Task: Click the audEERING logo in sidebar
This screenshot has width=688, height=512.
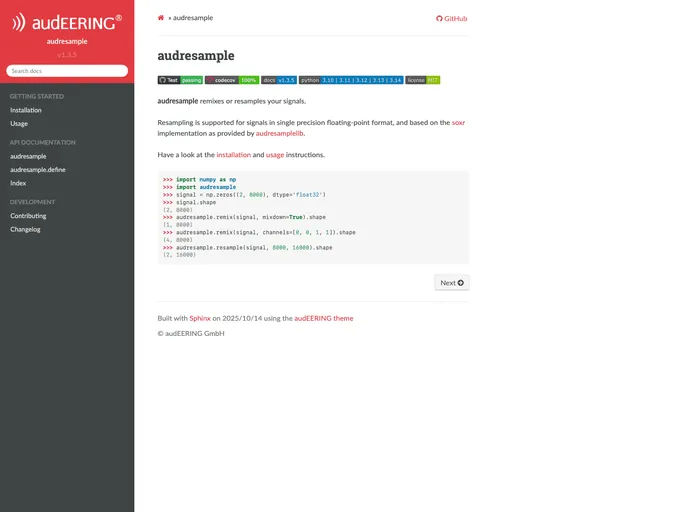Action: pos(67,22)
